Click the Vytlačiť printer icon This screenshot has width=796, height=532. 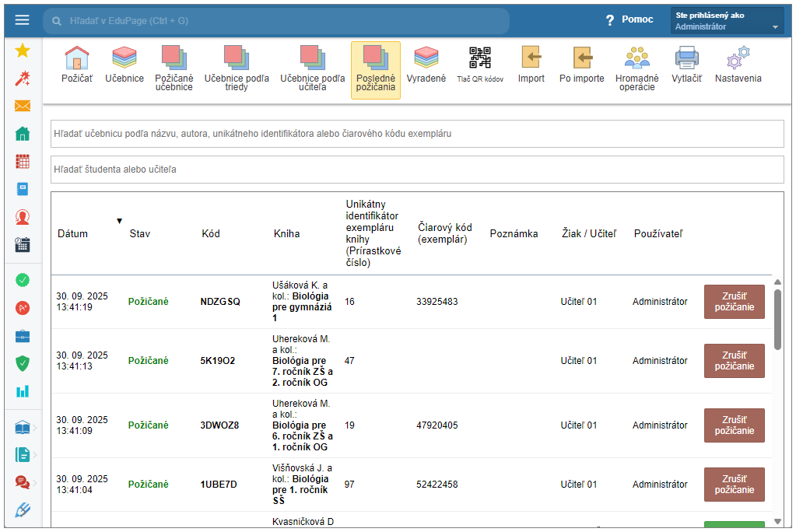click(x=686, y=59)
